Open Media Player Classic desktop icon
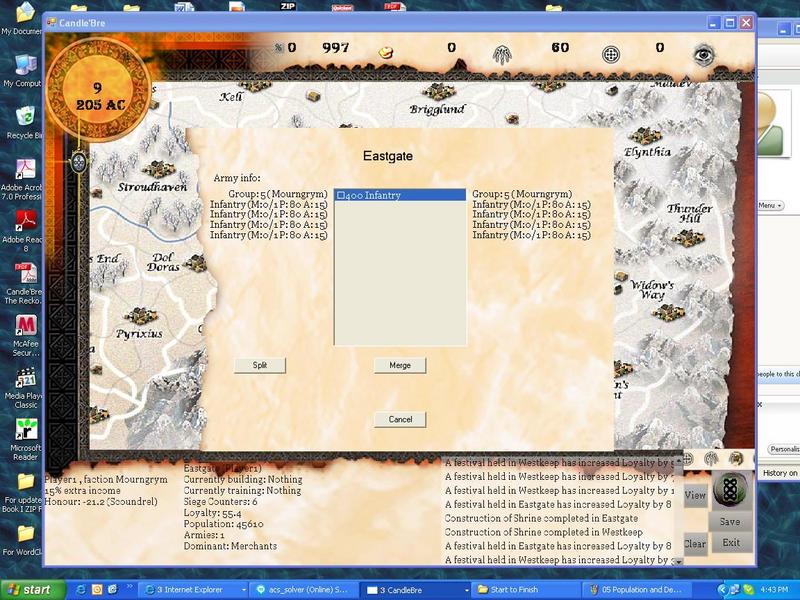800x600 pixels. [x=24, y=388]
